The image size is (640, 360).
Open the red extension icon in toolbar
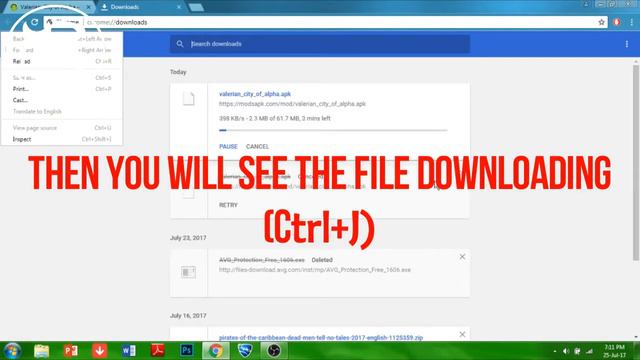616,22
